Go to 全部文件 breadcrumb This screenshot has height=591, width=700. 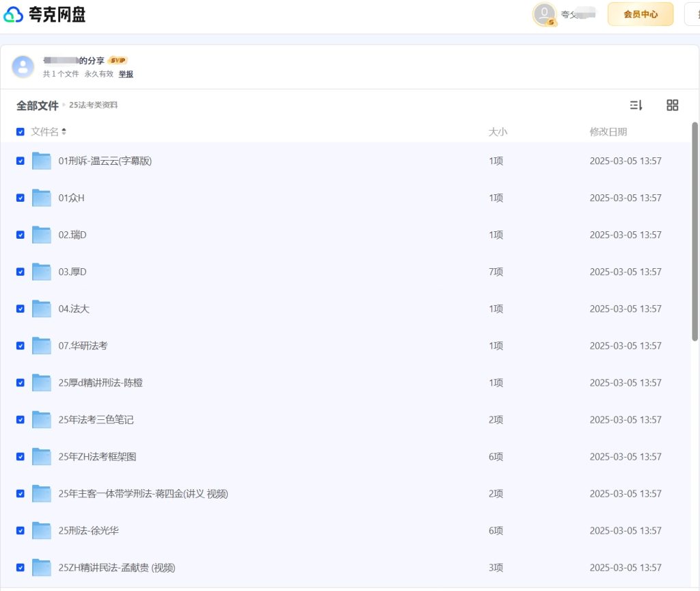click(38, 105)
